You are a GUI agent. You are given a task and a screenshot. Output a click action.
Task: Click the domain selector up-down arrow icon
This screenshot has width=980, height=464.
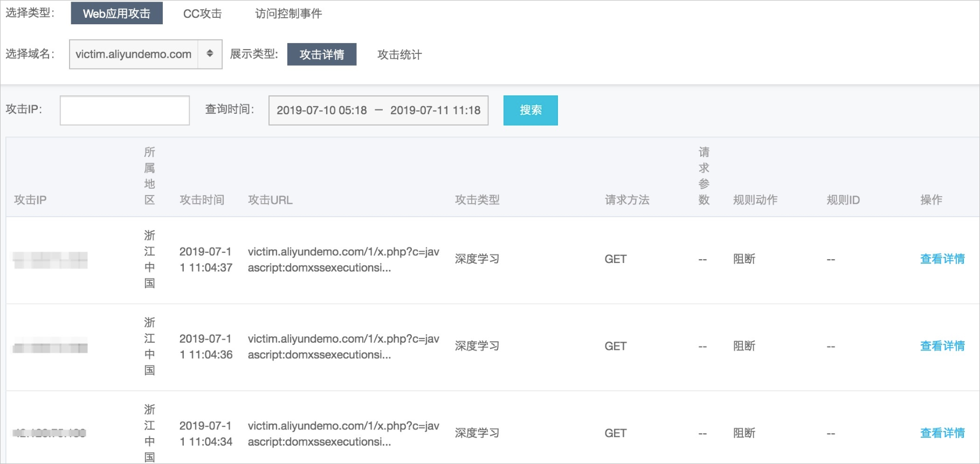(x=210, y=54)
